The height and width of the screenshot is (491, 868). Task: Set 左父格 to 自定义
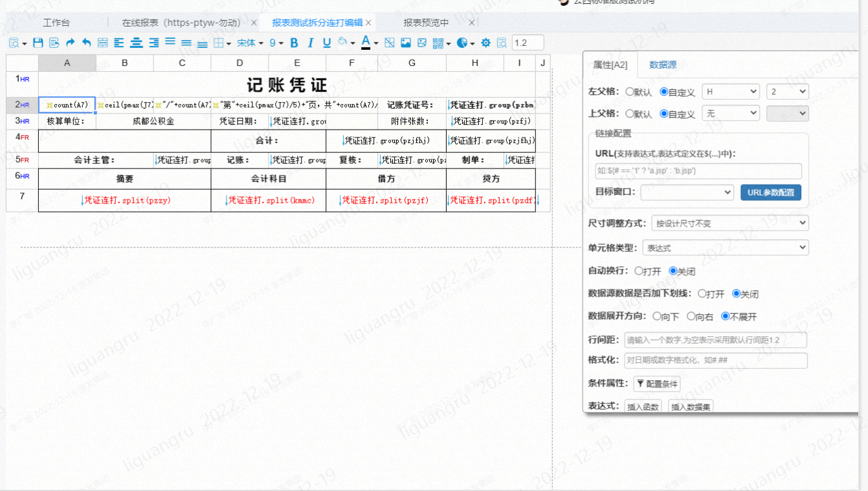663,92
